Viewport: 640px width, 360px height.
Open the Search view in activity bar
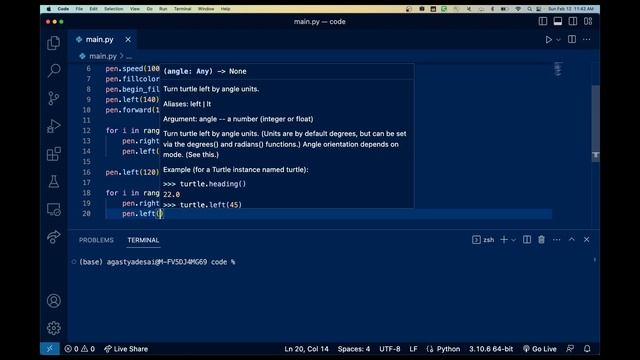[x=53, y=71]
